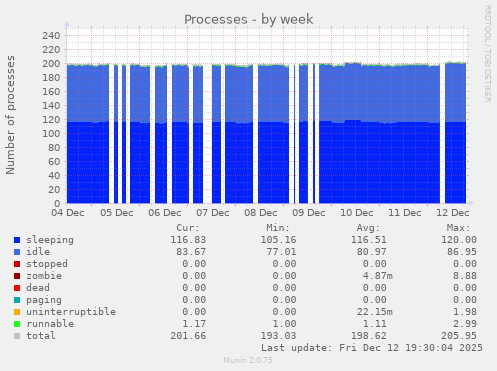Click the stopped legend color swatch
The image size is (497, 371).
pos(17,264)
